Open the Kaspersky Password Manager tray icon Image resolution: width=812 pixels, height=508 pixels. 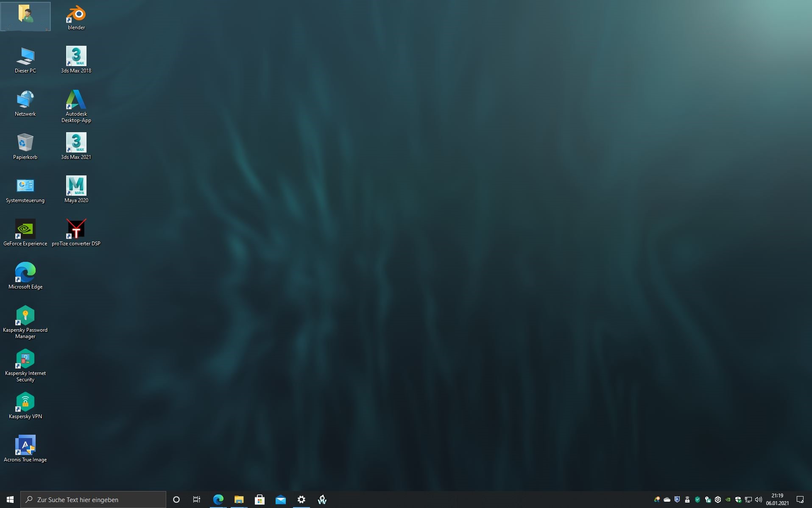(708, 500)
